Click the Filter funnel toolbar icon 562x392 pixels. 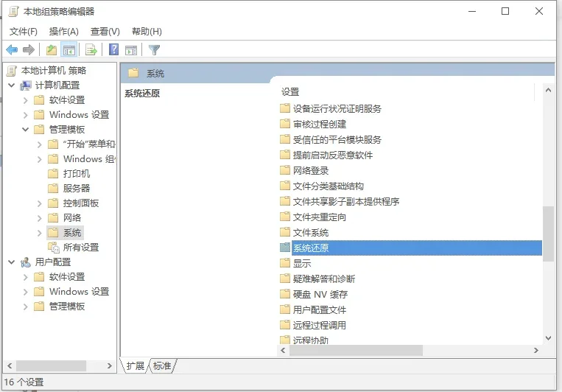(x=154, y=50)
